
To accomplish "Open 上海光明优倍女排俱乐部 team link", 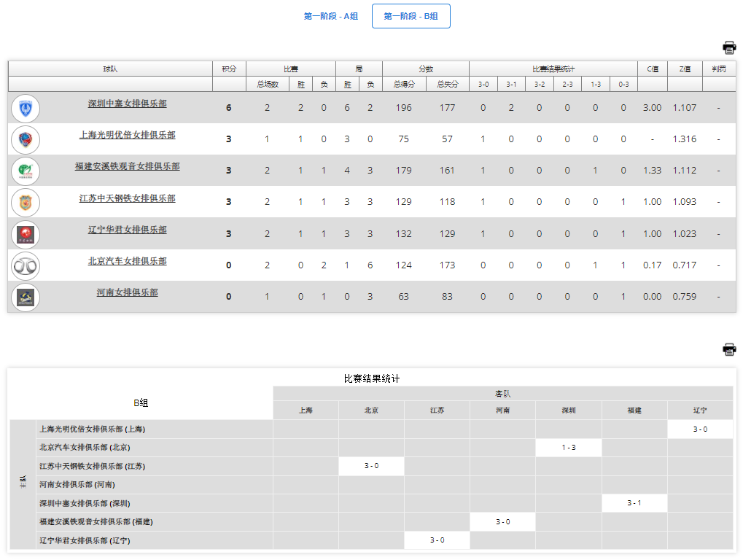I will coord(128,135).
